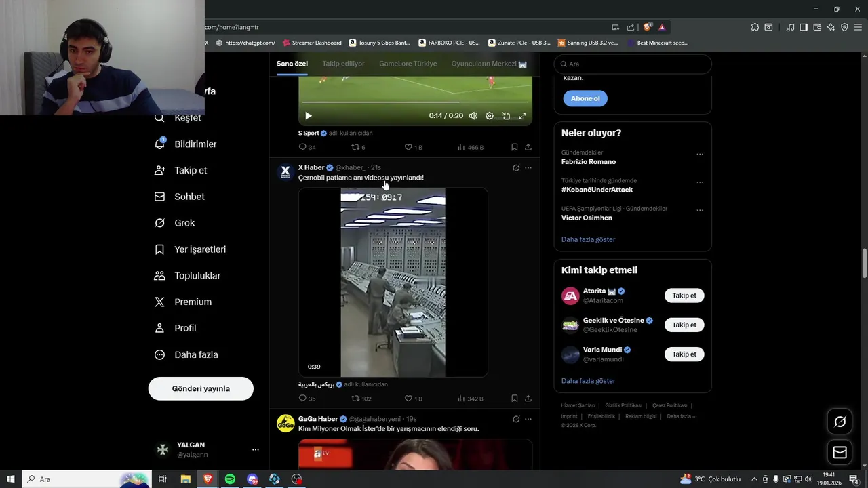Follow Atarita with Takip et button
The height and width of the screenshot is (488, 868).
click(x=684, y=296)
